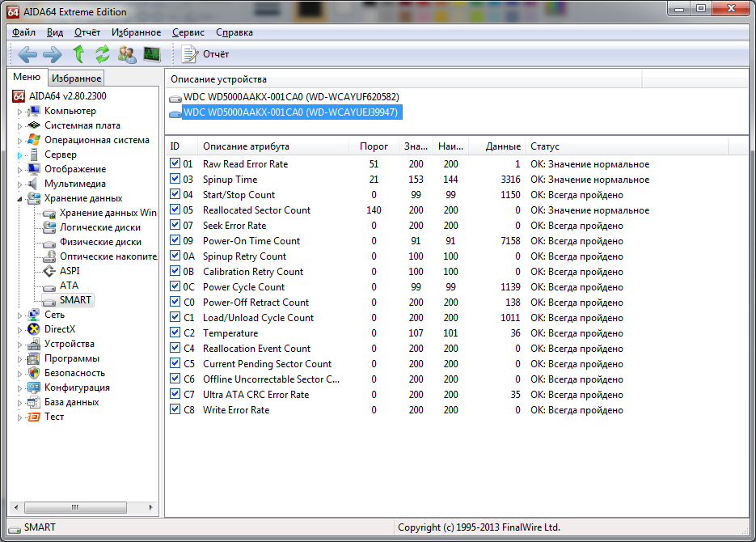Select drive WD-WCAYUF620582 in device list
Screen dimensions: 756x542
tap(291, 97)
